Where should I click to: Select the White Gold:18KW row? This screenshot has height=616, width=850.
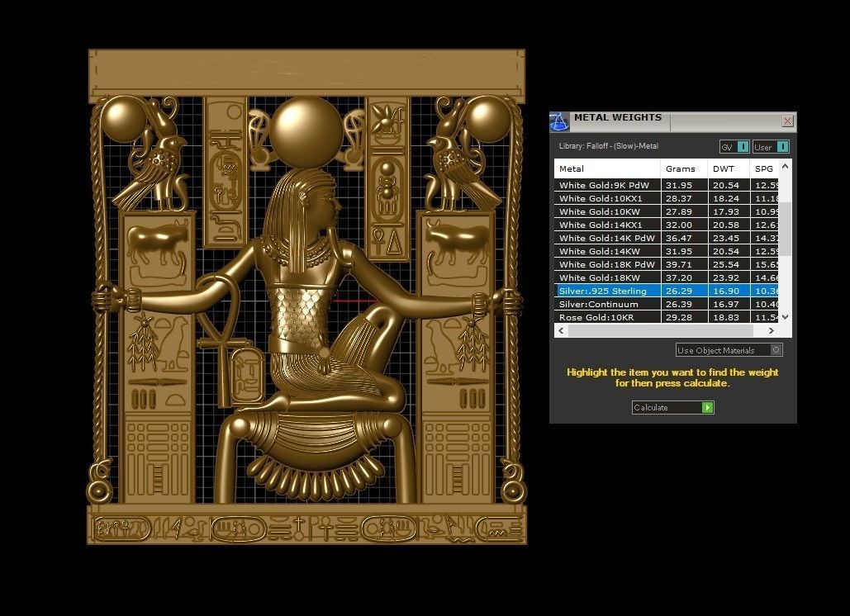click(667, 277)
